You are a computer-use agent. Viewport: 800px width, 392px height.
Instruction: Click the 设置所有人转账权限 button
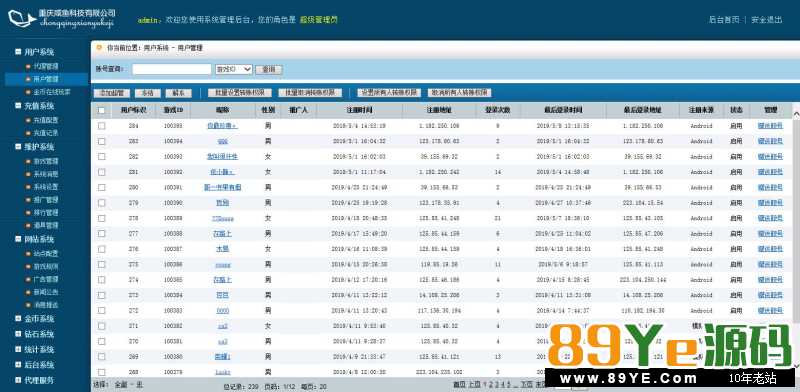pyautogui.click(x=389, y=93)
